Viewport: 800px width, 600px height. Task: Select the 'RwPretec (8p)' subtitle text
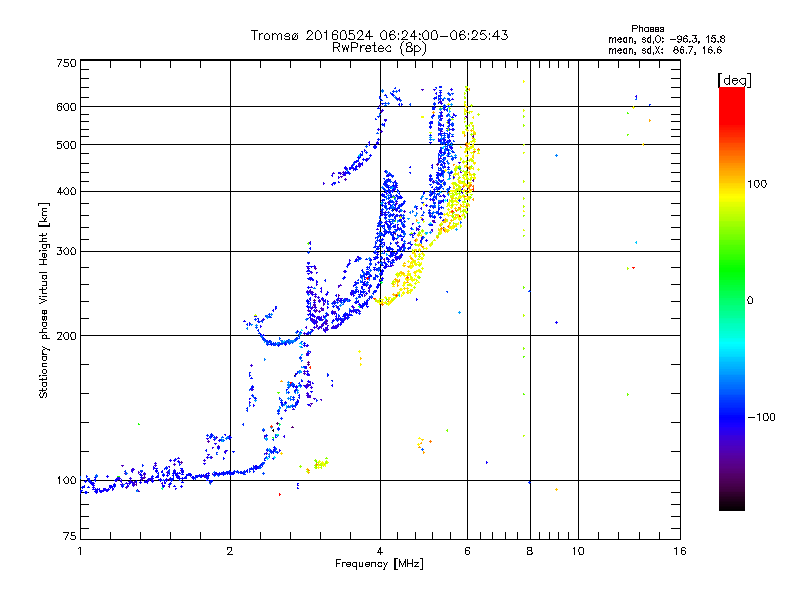click(x=379, y=48)
